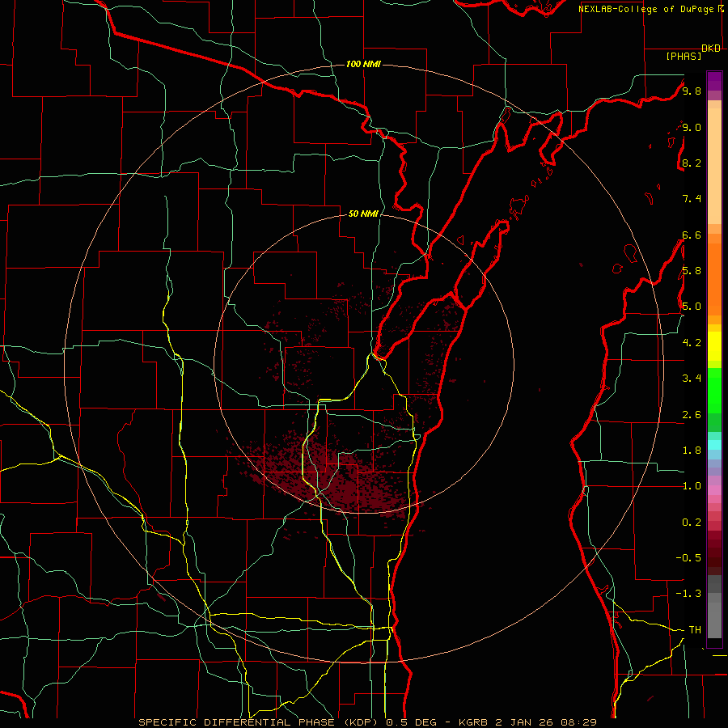The width and height of the screenshot is (728, 728).
Task: Click the "DKD" label above the legend
Action: tap(711, 49)
